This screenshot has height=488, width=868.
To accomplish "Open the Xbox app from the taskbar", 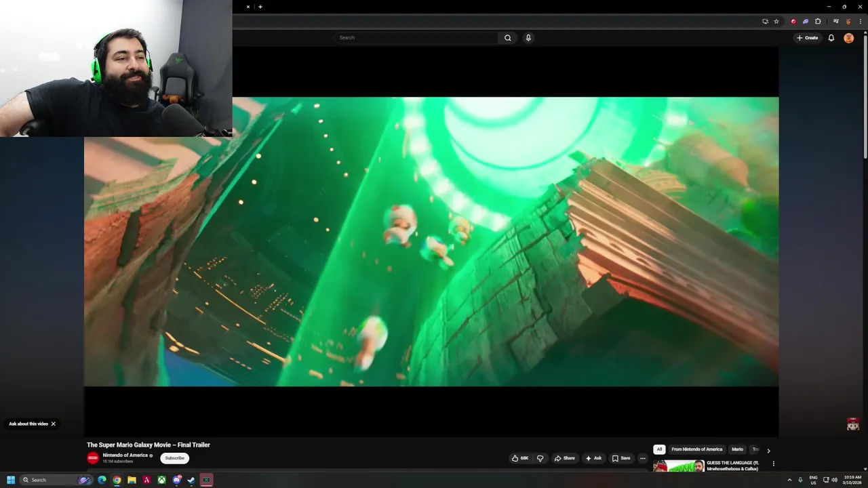I will tap(161, 480).
